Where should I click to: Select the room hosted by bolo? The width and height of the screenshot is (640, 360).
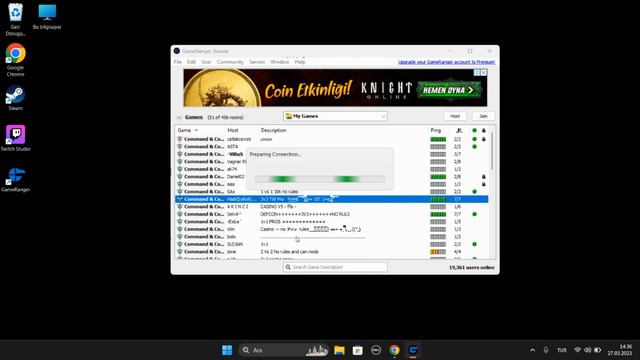coord(331,237)
